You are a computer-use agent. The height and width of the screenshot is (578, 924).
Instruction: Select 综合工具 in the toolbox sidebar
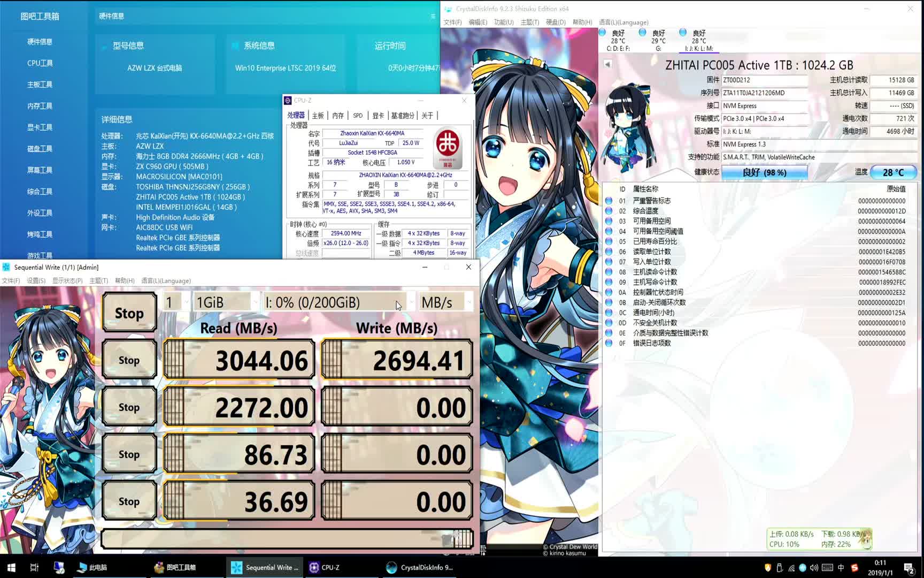tap(40, 192)
